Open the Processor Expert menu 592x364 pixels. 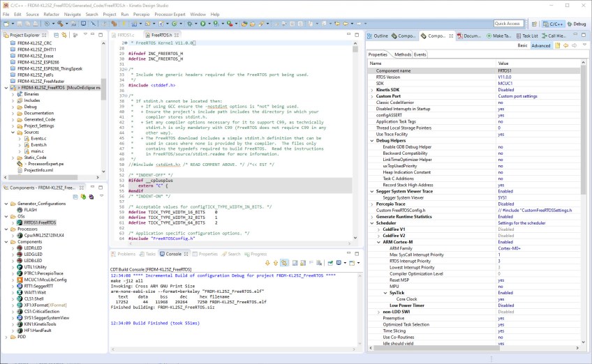[170, 14]
